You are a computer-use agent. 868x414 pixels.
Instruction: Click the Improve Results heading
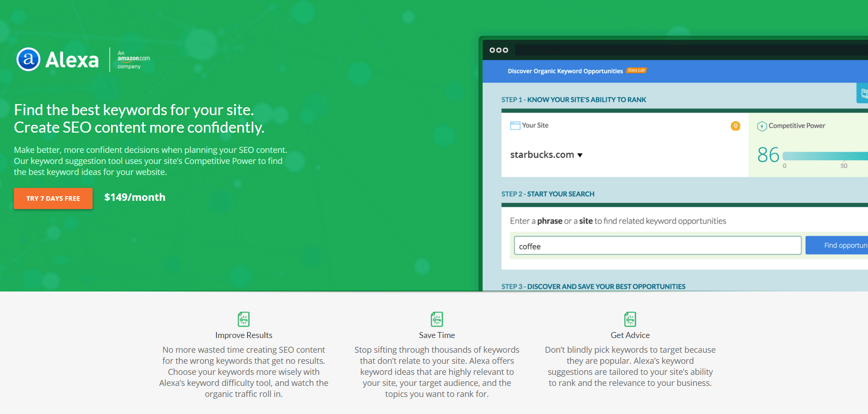point(244,335)
